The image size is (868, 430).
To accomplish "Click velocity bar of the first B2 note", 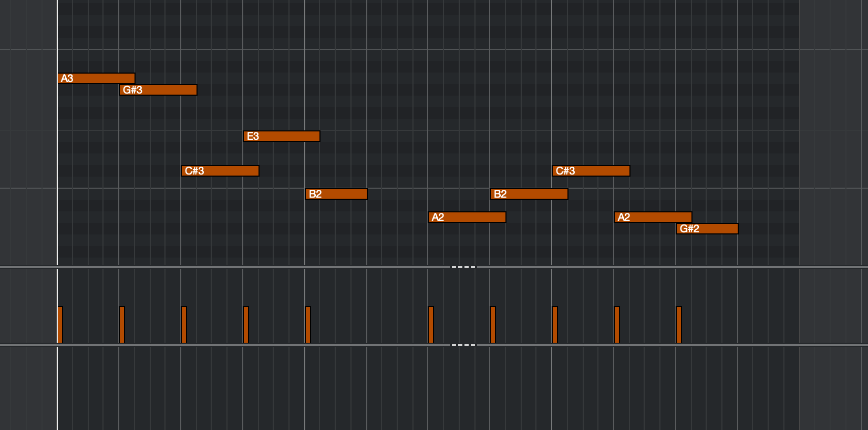I will click(x=308, y=325).
